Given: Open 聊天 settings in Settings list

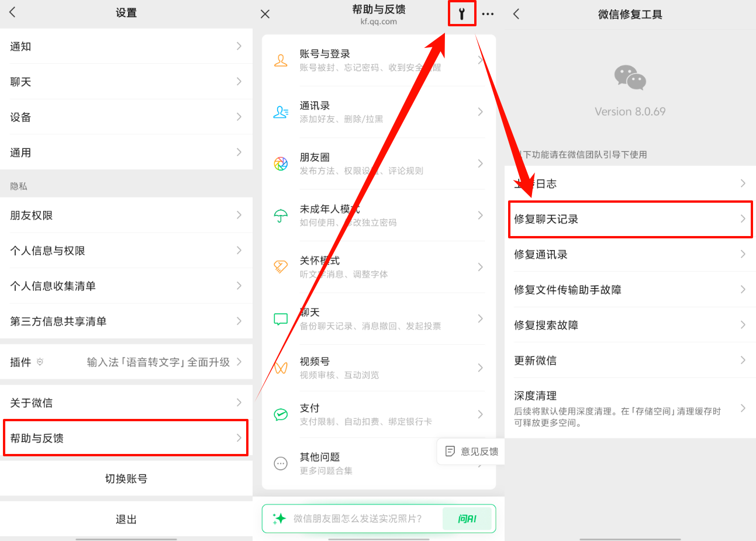Looking at the screenshot, I should pyautogui.click(x=126, y=82).
